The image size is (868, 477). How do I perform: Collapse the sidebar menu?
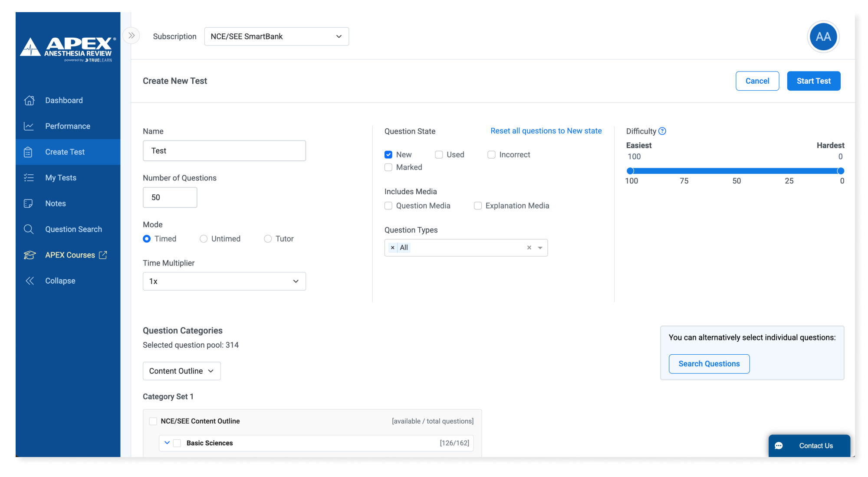(60, 281)
